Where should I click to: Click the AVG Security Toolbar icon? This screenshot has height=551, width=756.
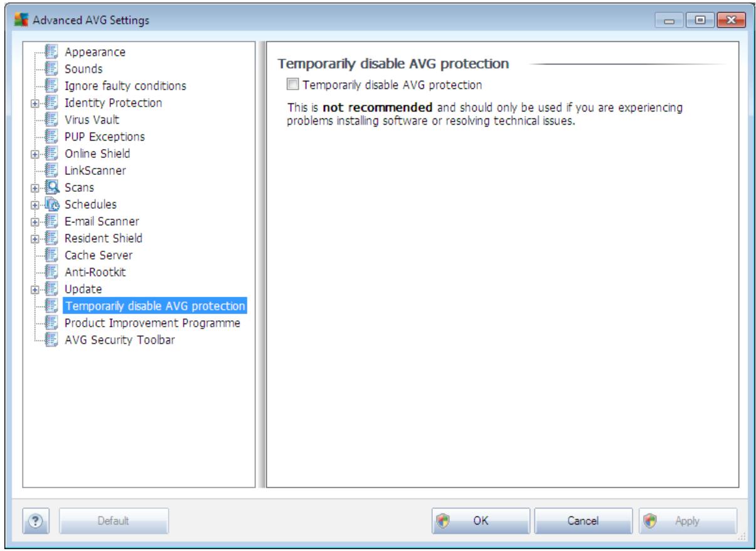(53, 340)
